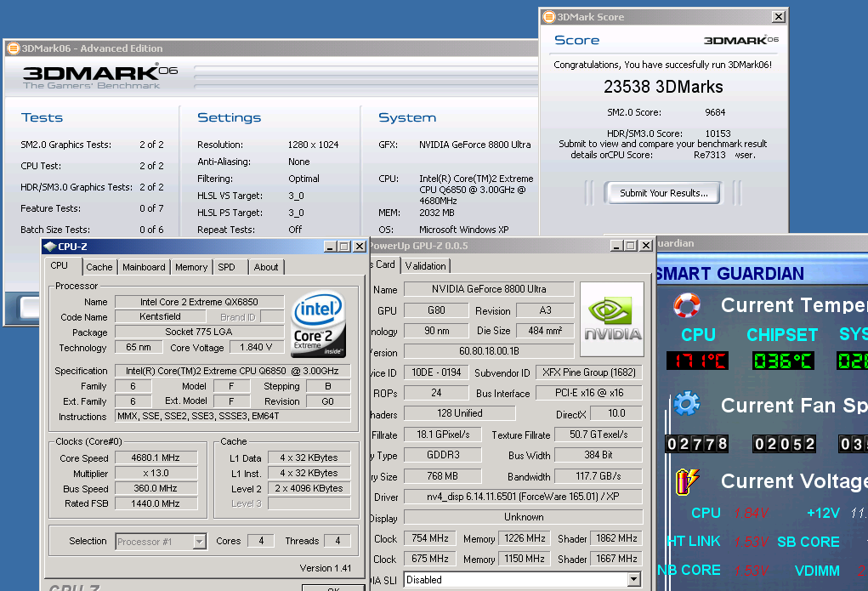The image size is (868, 591).
Task: Click the Bandwidth 117.7 GB/s field
Action: point(599,476)
